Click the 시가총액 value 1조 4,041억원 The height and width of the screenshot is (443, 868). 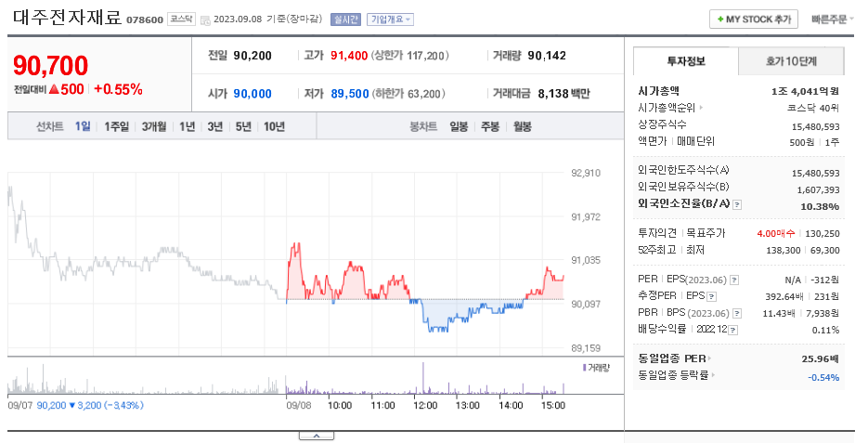(x=806, y=91)
